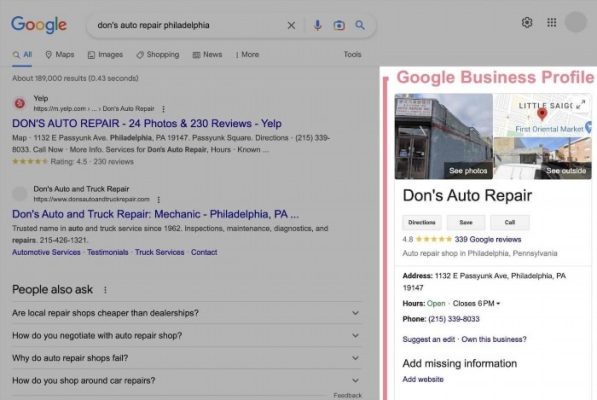Viewport: 597px width, 400px height.
Task: Open the account profile avatar
Action: (575, 22)
